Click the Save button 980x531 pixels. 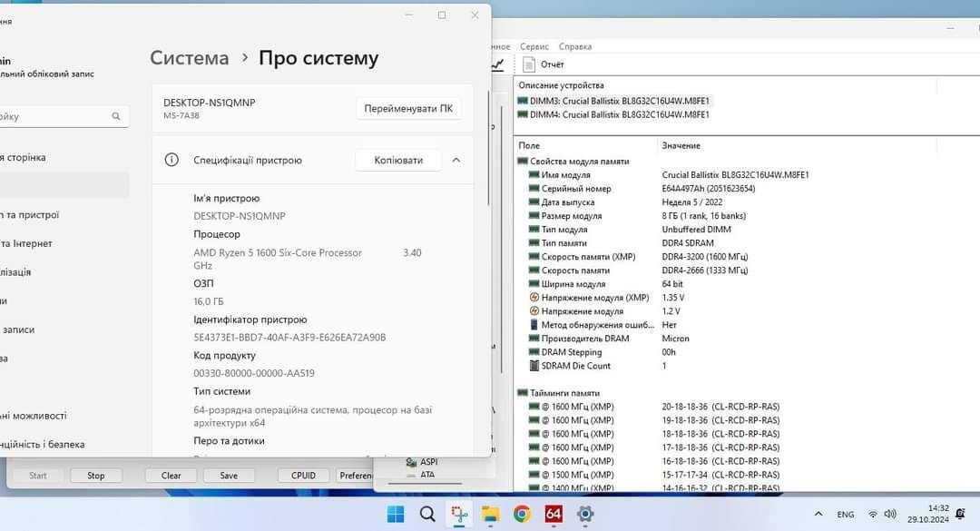229,476
